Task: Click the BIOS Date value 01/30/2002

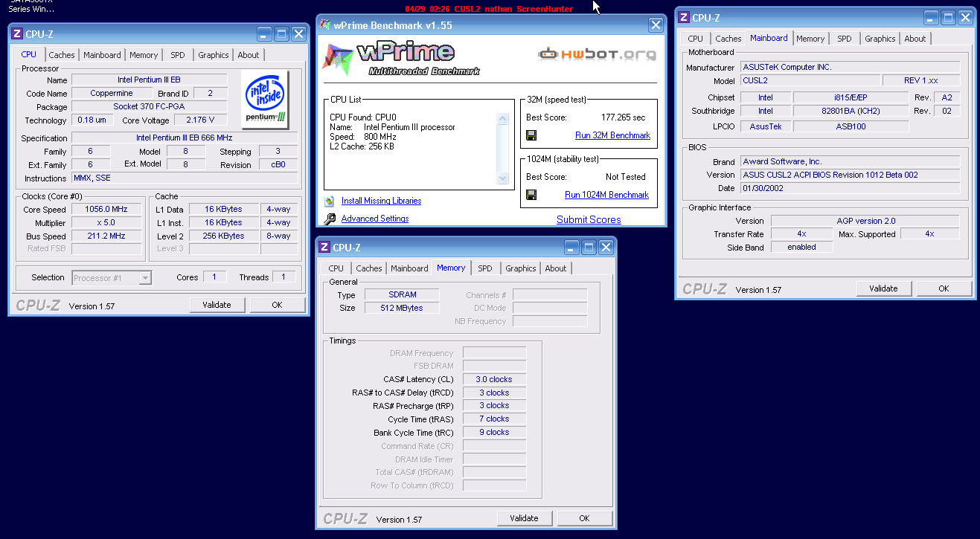Action: [850, 188]
